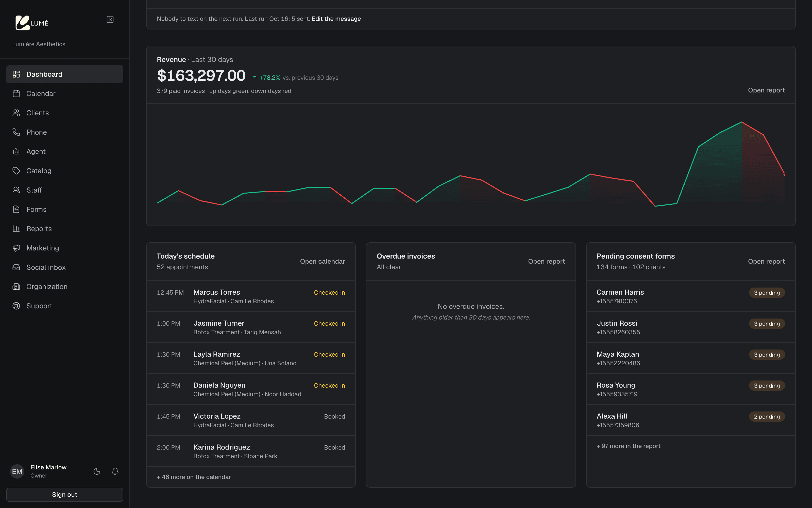Click the +78.2% revenue change indicator

tap(267, 78)
